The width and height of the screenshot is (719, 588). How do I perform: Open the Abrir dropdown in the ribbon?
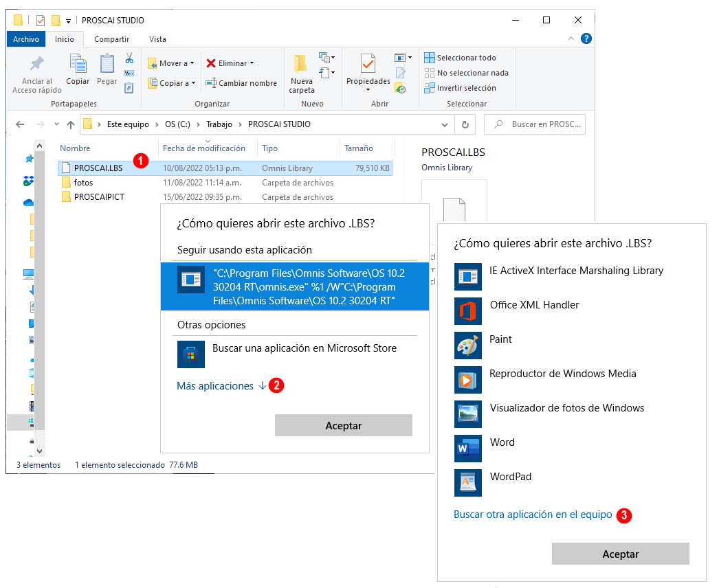pos(403,58)
